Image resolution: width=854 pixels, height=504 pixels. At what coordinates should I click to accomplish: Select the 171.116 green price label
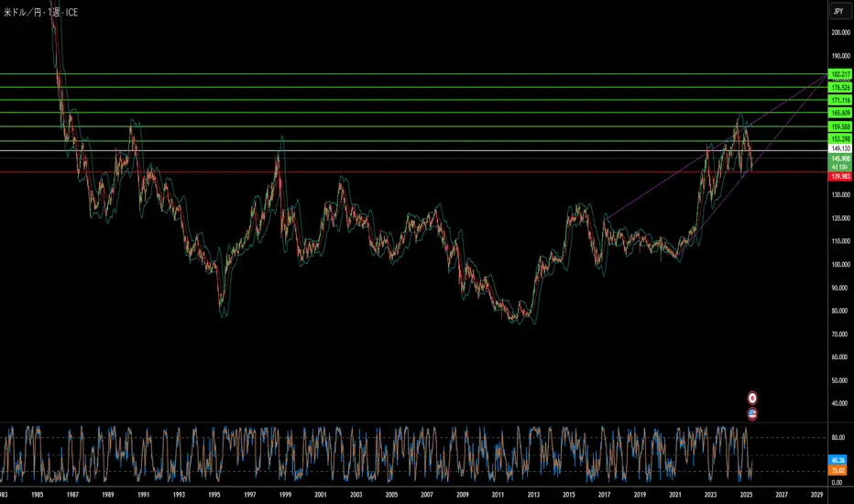pos(840,100)
